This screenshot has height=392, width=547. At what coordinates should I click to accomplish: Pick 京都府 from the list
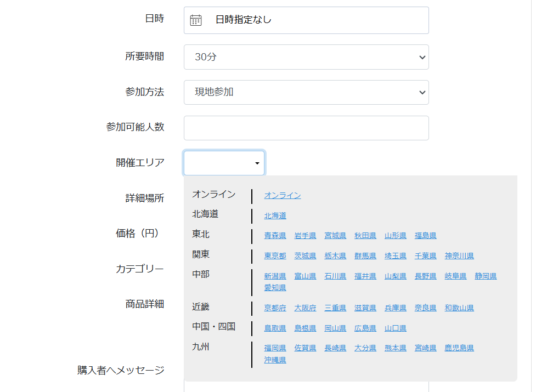(x=275, y=308)
